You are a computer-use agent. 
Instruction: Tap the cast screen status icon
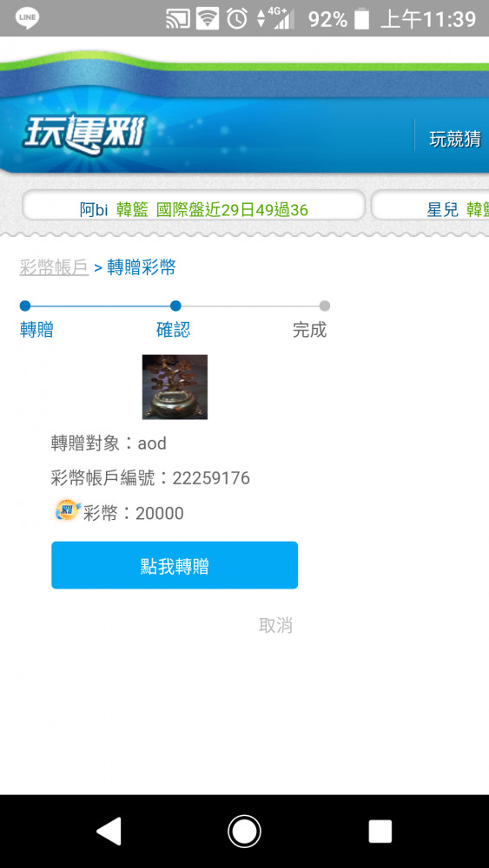(x=178, y=19)
